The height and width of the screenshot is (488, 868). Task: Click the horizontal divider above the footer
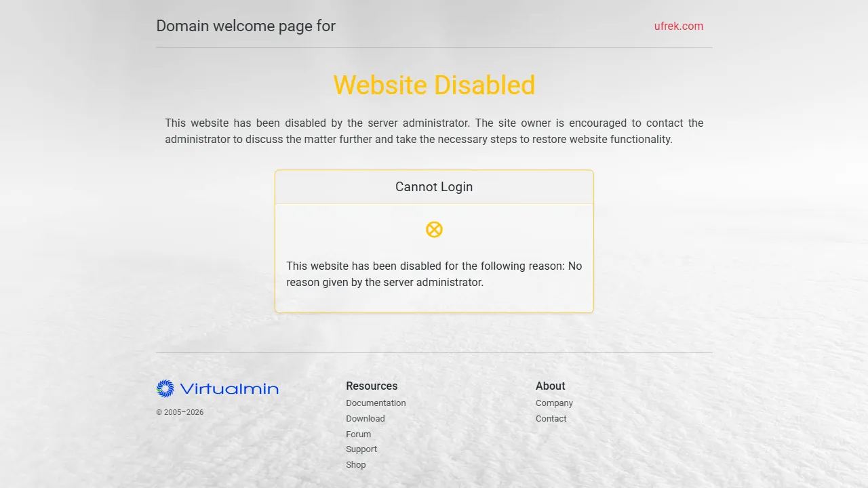(434, 352)
